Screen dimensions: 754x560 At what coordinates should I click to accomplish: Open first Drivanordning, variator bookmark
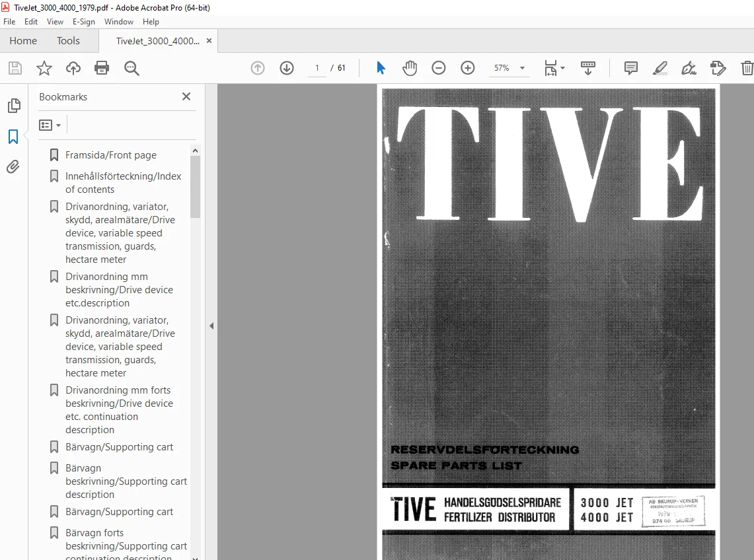[120, 232]
